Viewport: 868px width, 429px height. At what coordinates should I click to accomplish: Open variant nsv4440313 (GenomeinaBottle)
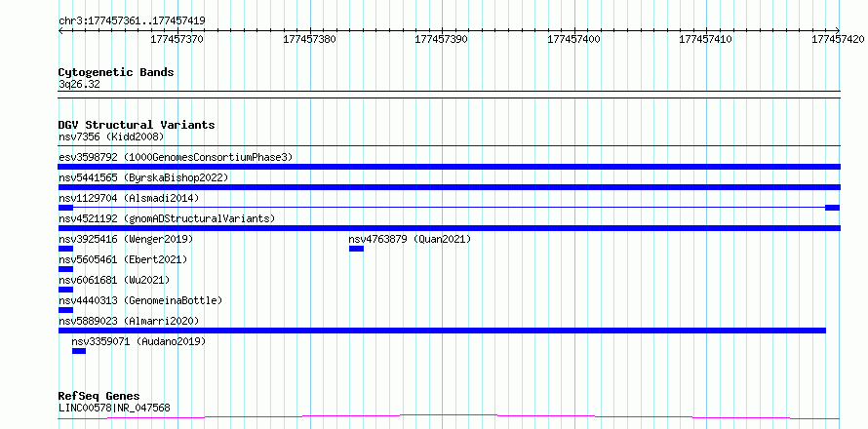140,300
